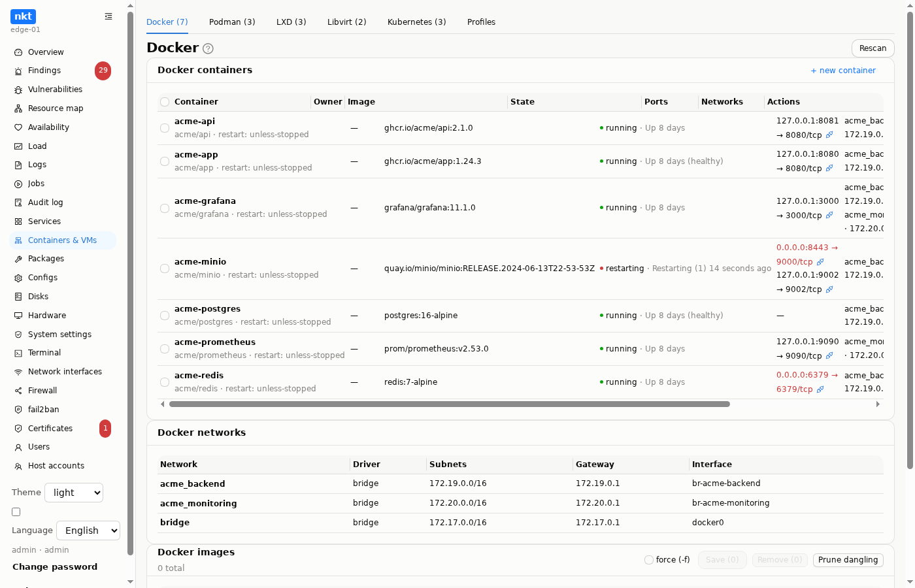This screenshot has width=915, height=588.
Task: Click the Certificates shield icon in sidebar
Action: 18,429
